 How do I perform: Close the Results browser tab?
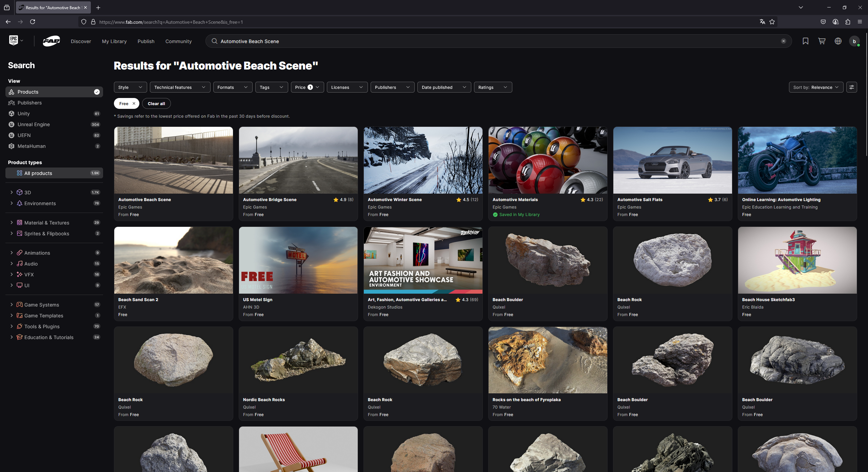point(85,7)
